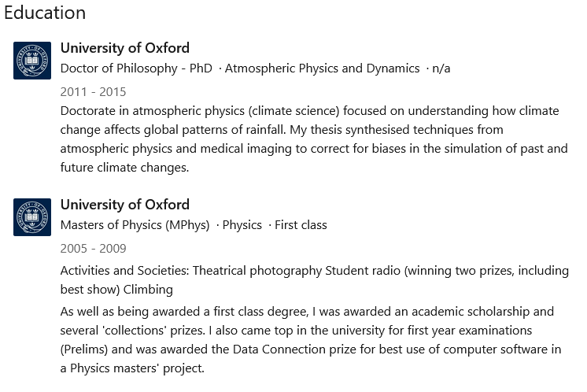This screenshot has height=392, width=587.
Task: Click the (Prelims) text in the description
Action: (84, 349)
